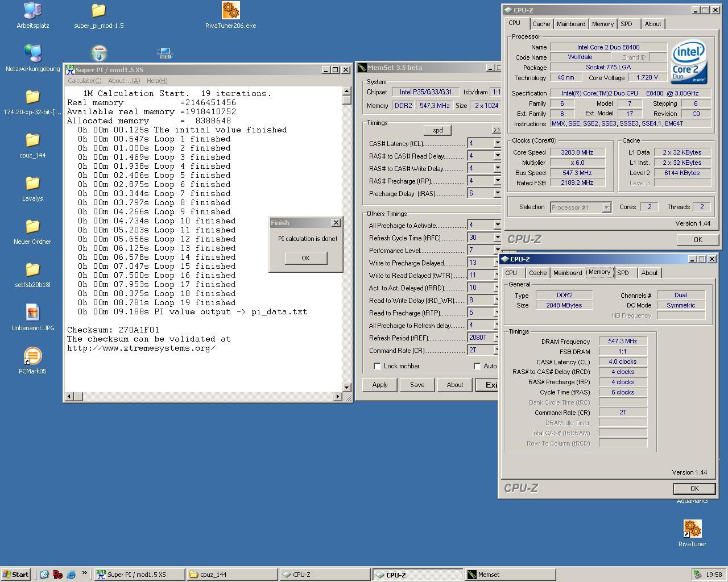Click the Super PI title bar icon
Screen dimensions: 728x582
point(70,69)
